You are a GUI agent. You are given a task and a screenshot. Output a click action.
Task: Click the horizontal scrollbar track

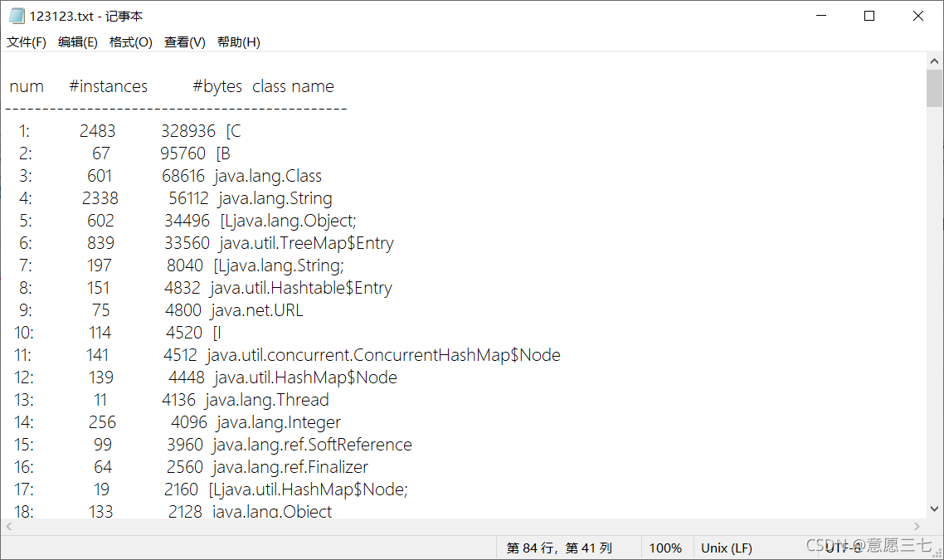click(463, 526)
